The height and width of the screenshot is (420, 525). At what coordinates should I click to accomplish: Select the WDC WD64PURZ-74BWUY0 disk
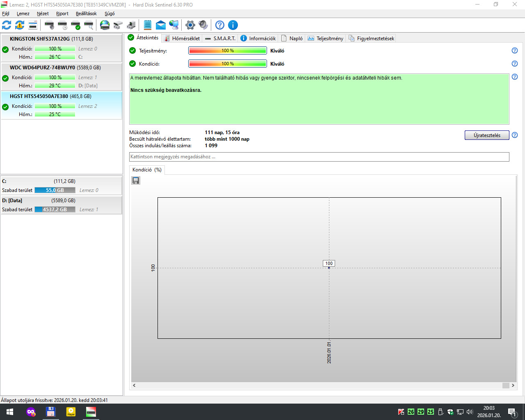pyautogui.click(x=61, y=77)
